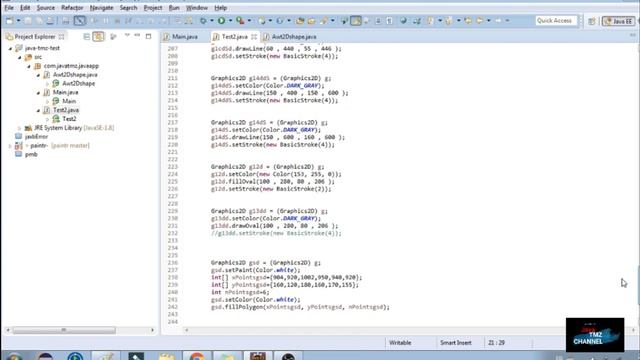Select the javaError project
The height and width of the screenshot is (360, 640).
[x=36, y=137]
